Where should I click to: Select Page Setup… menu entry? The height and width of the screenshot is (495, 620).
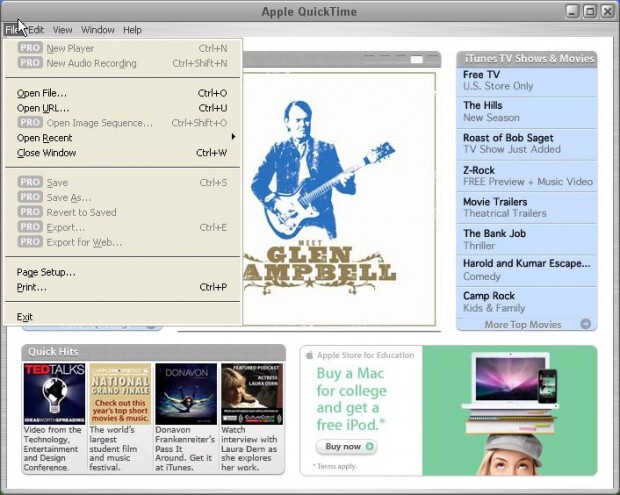click(x=122, y=272)
